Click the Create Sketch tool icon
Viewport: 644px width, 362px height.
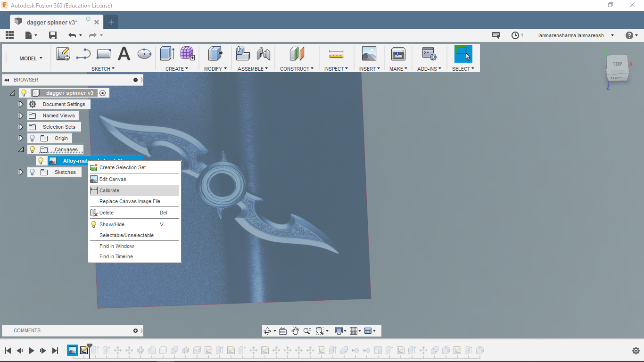click(63, 54)
